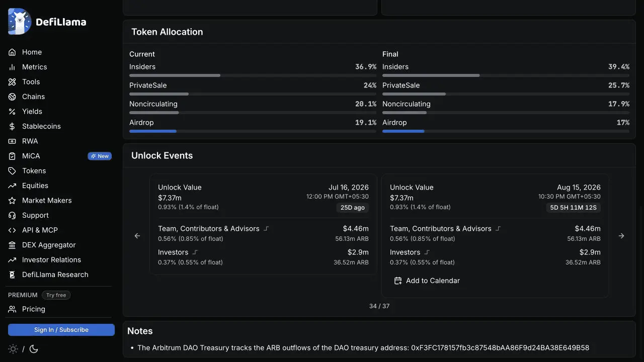The image size is (644, 362).
Task: Click the DefiLlama logo icon
Action: point(20,22)
